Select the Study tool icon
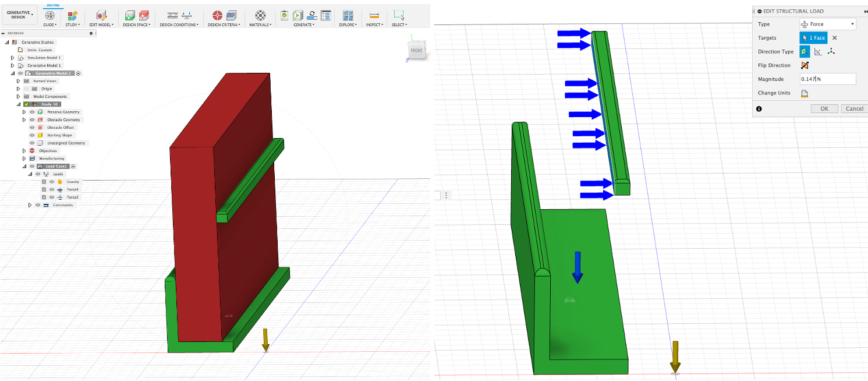Screen dimensions: 868x381 pyautogui.click(x=72, y=15)
